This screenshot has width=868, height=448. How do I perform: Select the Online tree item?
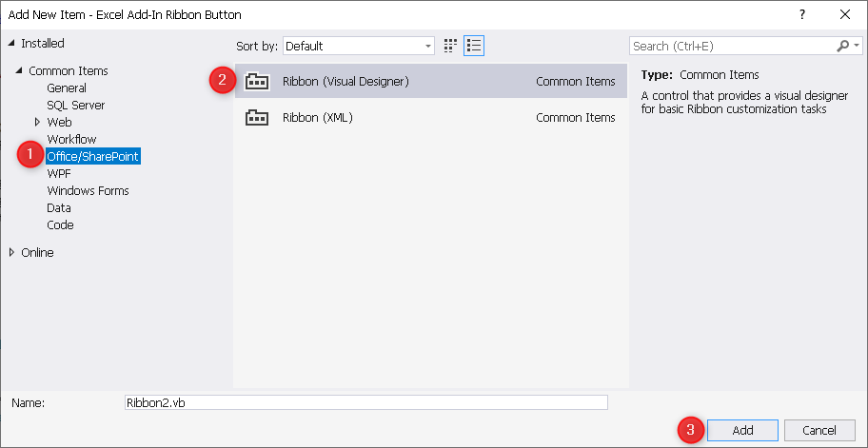click(37, 253)
